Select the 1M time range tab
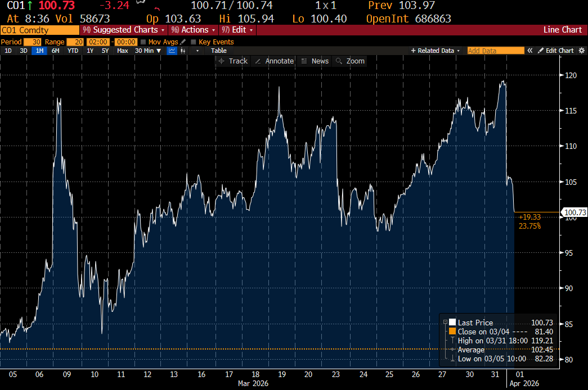The image size is (588, 390). point(39,51)
